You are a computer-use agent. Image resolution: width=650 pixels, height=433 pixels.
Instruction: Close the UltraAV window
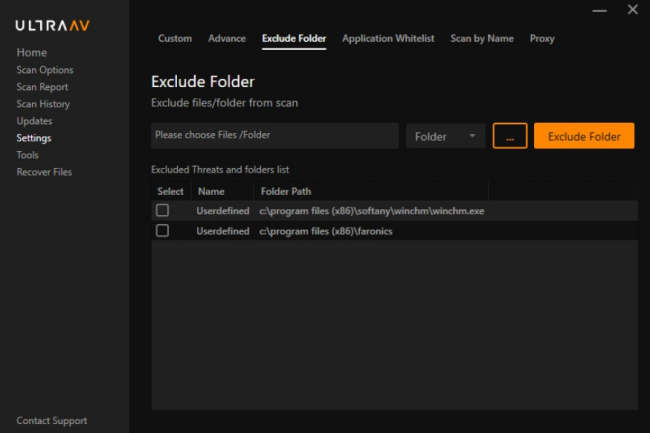633,10
